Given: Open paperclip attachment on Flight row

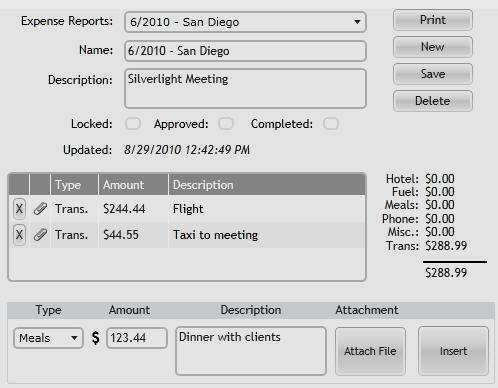Looking at the screenshot, I should (x=40, y=209).
